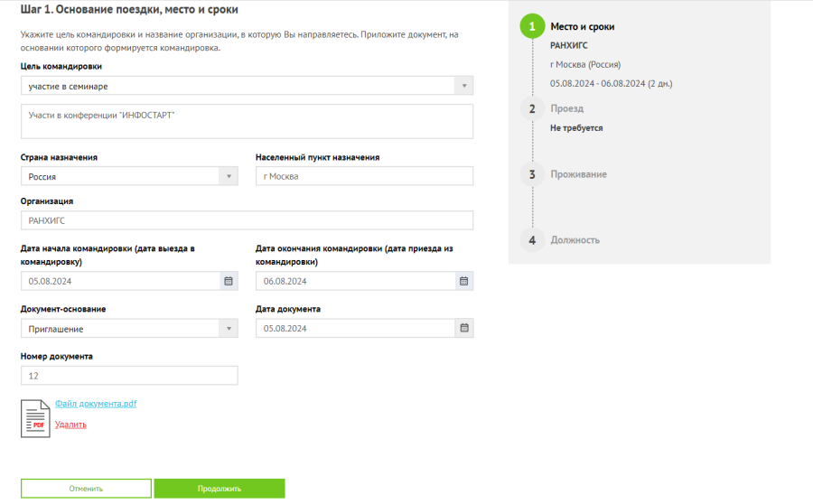Open the Страна назначения dropdown
This screenshot has width=813, height=504.
229,176
